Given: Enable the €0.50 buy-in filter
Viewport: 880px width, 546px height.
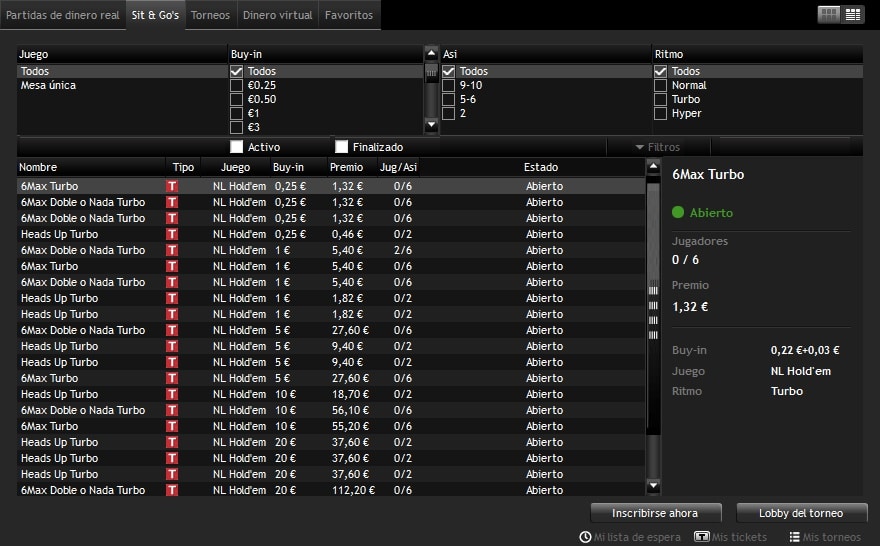Looking at the screenshot, I should coord(236,99).
